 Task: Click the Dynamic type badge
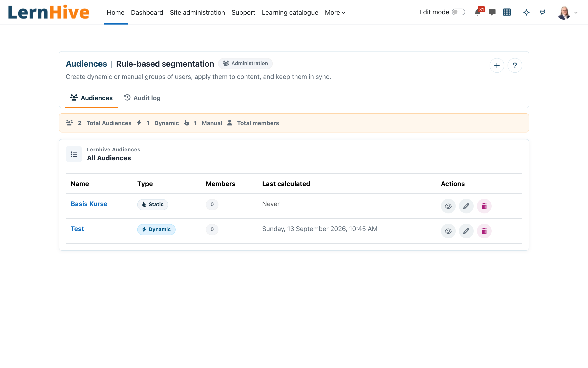(156, 229)
